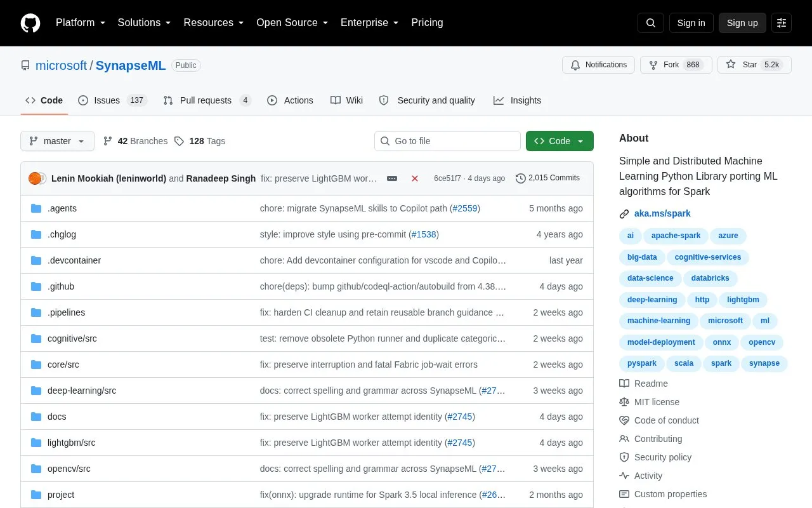The width and height of the screenshot is (812, 508).
Task: Switch to the Wiki tab
Action: pos(347,100)
